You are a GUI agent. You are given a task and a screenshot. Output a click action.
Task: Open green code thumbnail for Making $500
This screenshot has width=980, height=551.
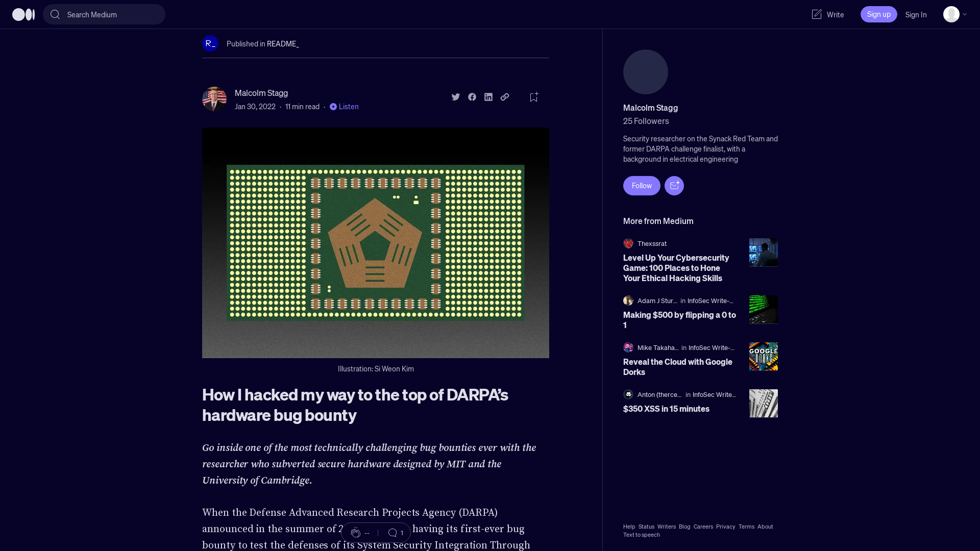click(764, 310)
